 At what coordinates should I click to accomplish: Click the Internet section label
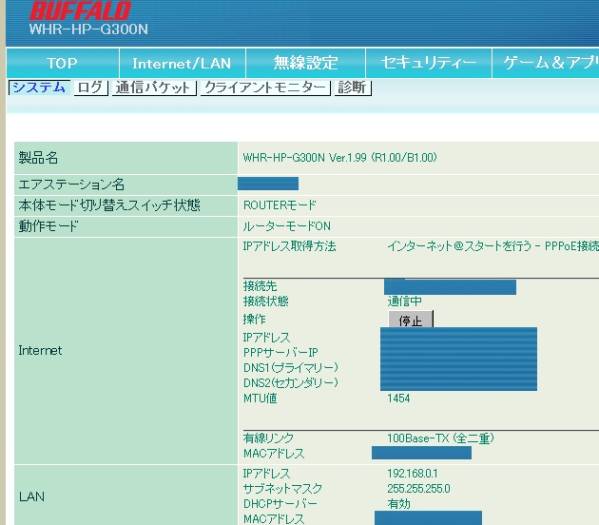(x=40, y=350)
